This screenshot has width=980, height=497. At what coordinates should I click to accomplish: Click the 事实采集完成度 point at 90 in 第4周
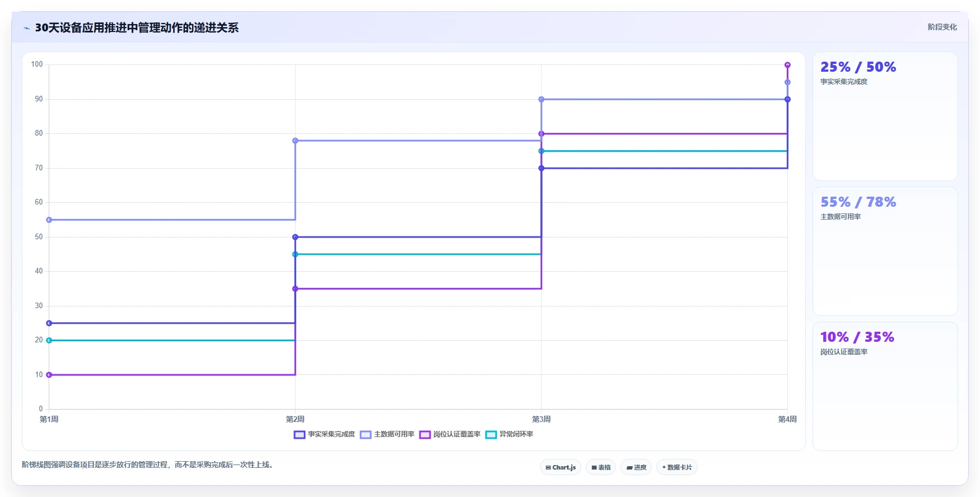click(787, 99)
